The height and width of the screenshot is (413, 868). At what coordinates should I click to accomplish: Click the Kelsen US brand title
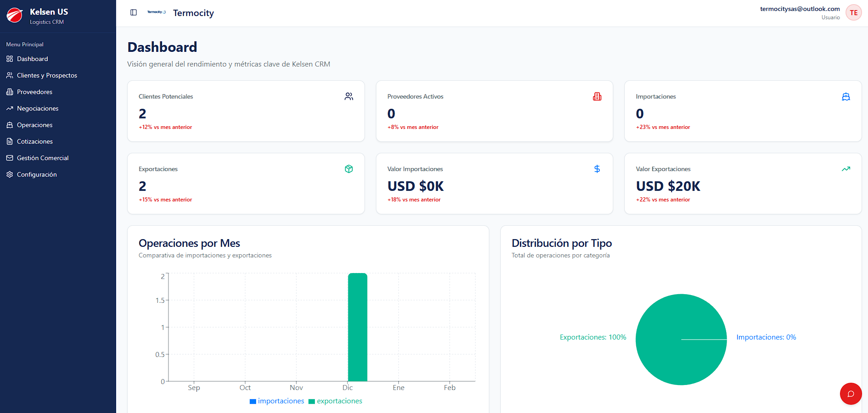49,12
